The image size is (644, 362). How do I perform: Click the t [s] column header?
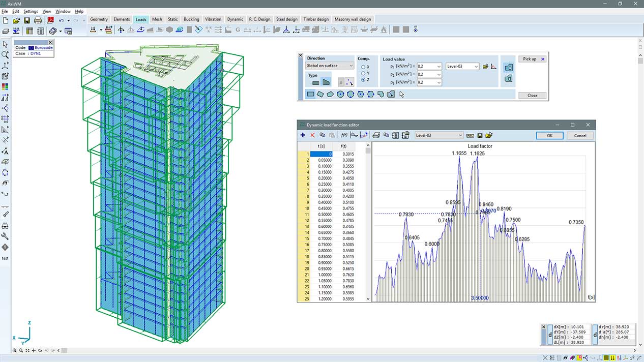click(x=321, y=146)
